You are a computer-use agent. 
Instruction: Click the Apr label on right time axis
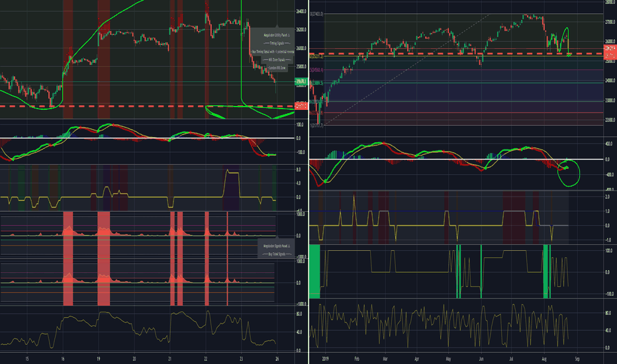[x=416, y=359]
